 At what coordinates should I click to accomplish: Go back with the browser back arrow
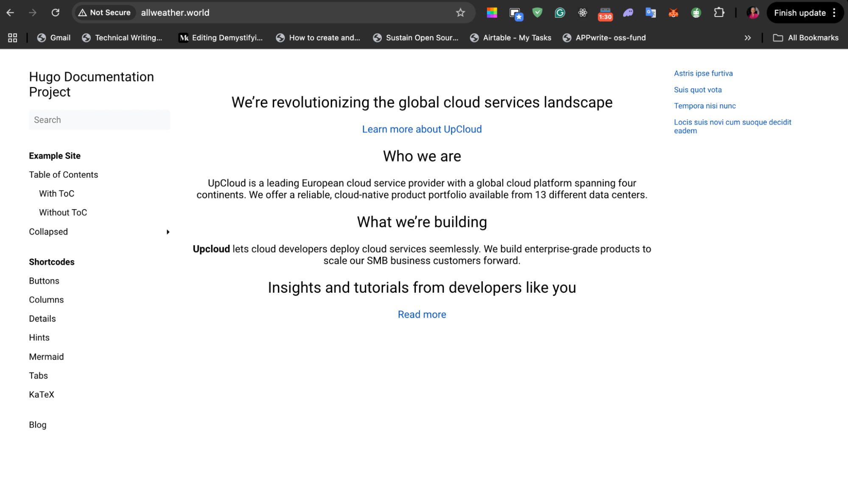(x=10, y=13)
